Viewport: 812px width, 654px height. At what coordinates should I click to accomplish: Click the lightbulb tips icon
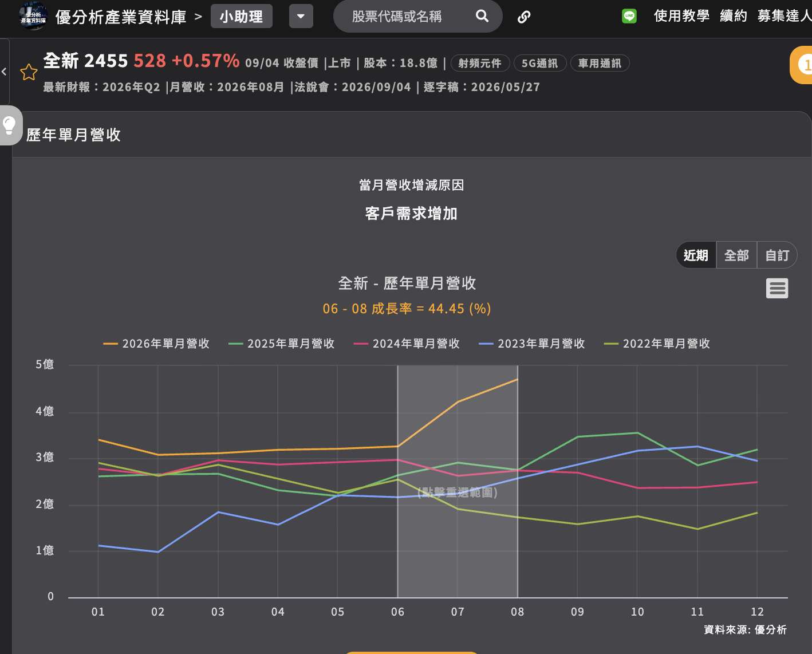[9, 125]
